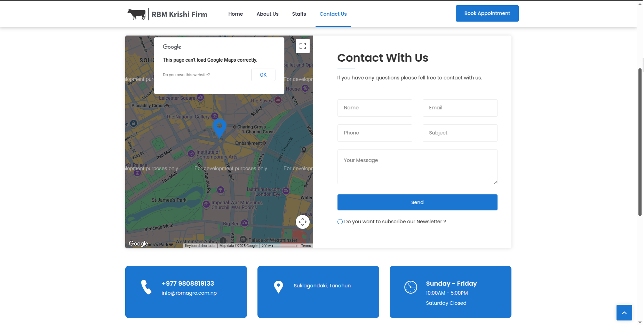Go to About Us page
Image resolution: width=644 pixels, height=325 pixels.
pyautogui.click(x=267, y=14)
